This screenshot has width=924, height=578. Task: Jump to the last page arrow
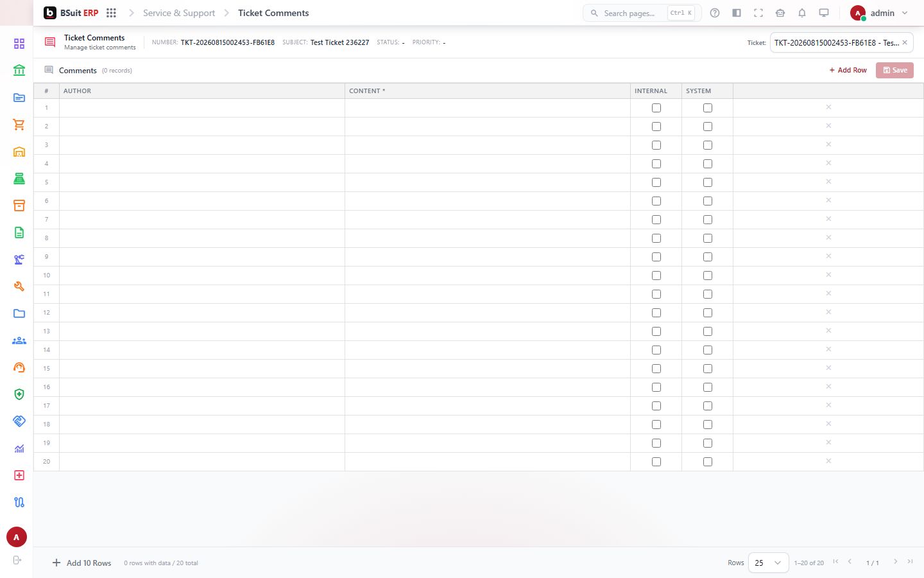click(x=910, y=562)
